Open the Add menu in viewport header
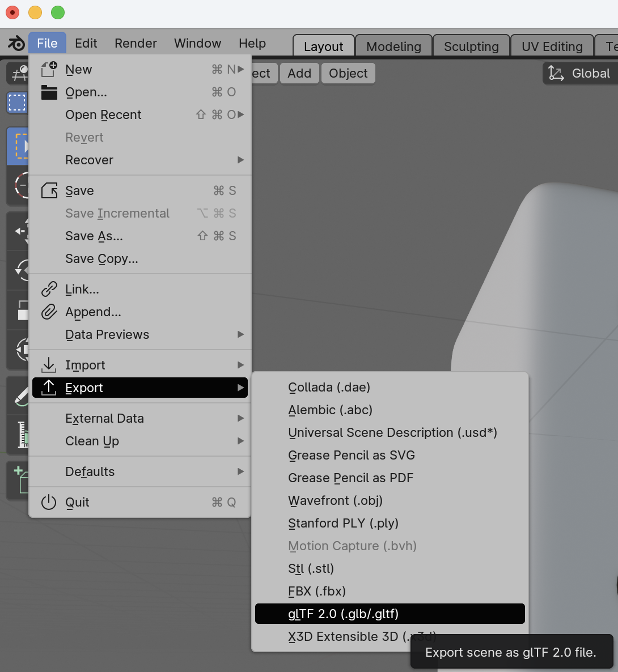The height and width of the screenshot is (672, 618). (x=299, y=73)
